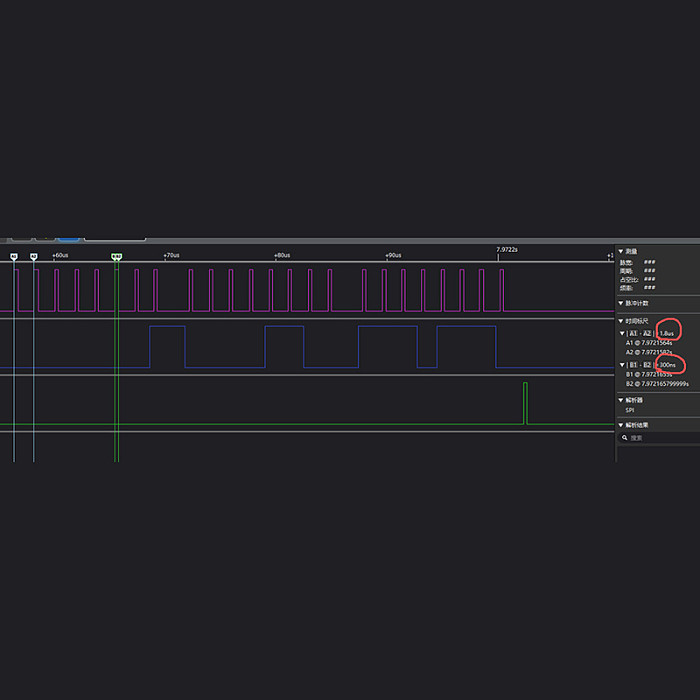Screen dimensions: 700x700
Task: Click the 脉宽 pulse width measurement row
Action: pyautogui.click(x=638, y=262)
